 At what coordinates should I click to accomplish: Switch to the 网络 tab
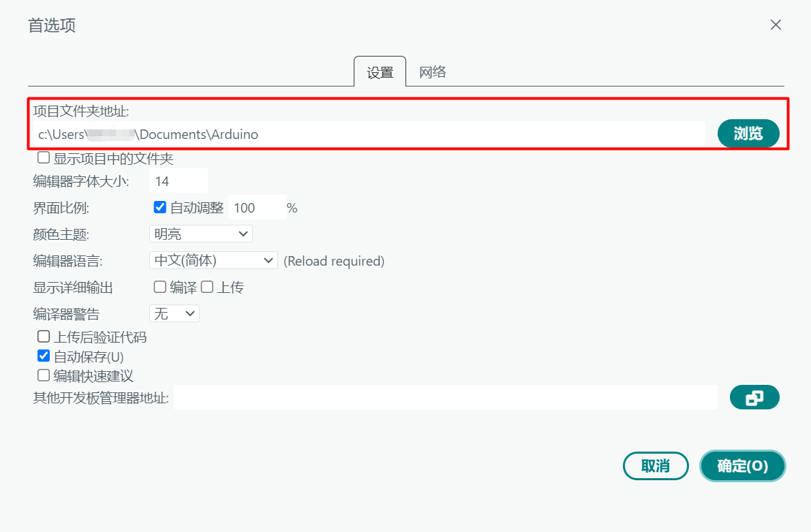point(432,72)
